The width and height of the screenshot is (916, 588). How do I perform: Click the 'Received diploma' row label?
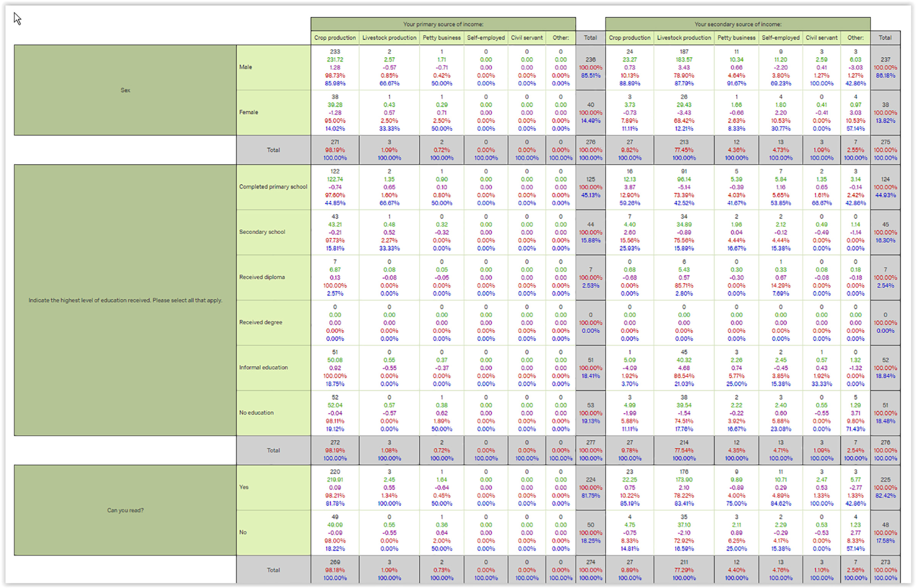(x=274, y=277)
